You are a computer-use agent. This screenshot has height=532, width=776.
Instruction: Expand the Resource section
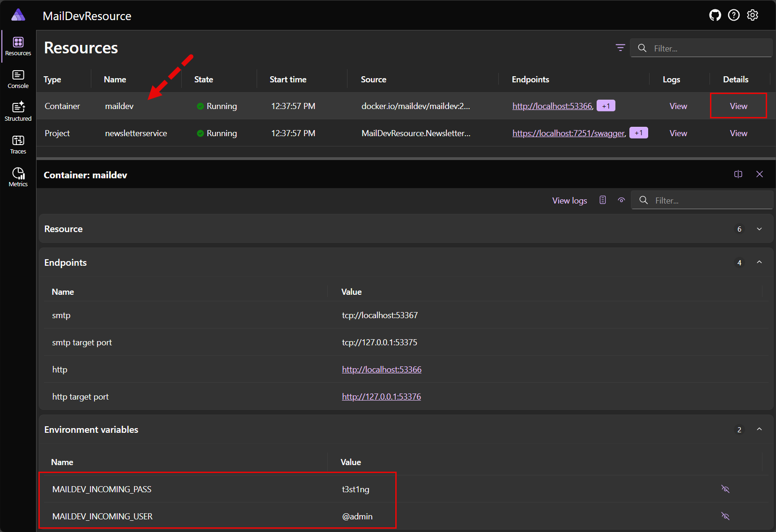pyautogui.click(x=759, y=229)
